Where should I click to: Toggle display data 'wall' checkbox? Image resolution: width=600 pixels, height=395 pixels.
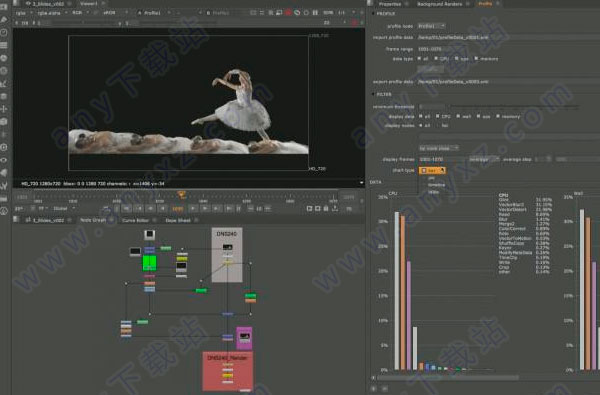458,116
